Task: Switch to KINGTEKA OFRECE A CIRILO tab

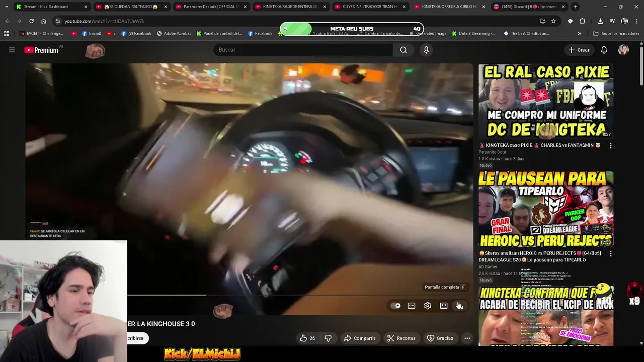Action: click(451, 7)
